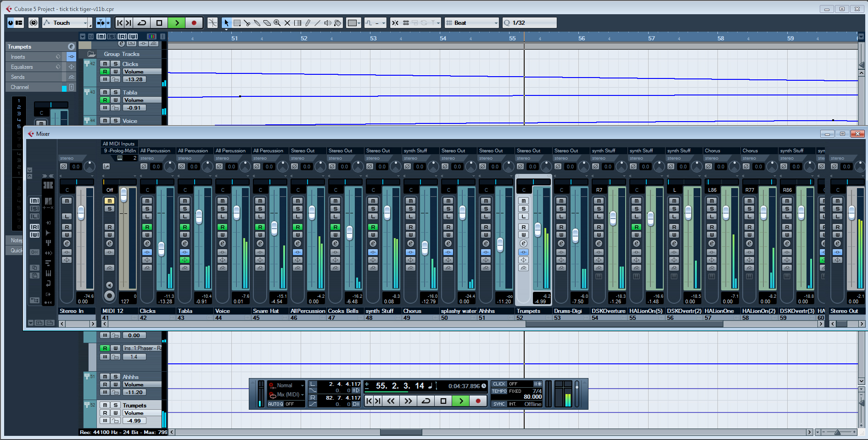Viewport: 868px width, 440px height.
Task: Select the Zoom magnifier tool
Action: click(277, 23)
